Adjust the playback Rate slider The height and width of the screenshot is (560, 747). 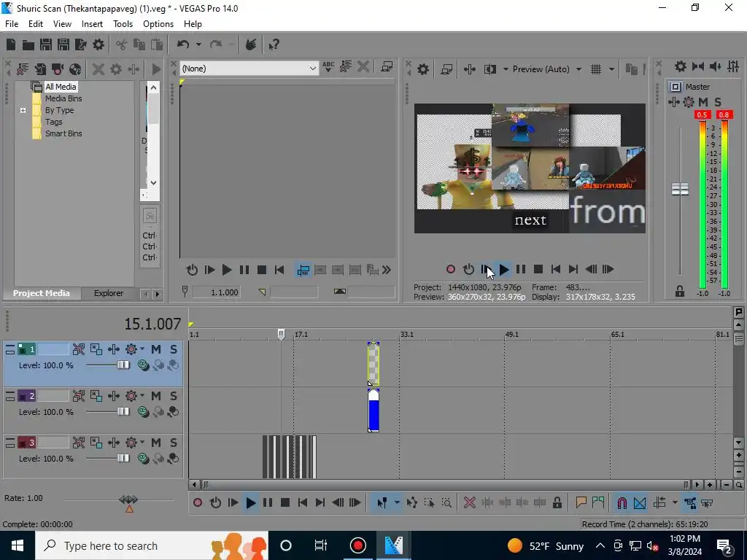click(x=128, y=499)
